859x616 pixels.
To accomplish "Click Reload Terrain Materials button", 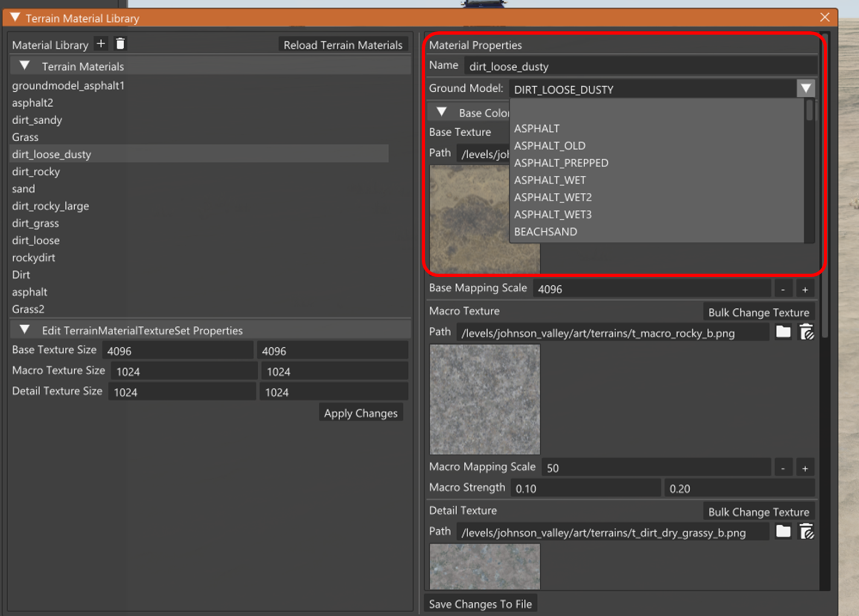I will click(x=343, y=45).
